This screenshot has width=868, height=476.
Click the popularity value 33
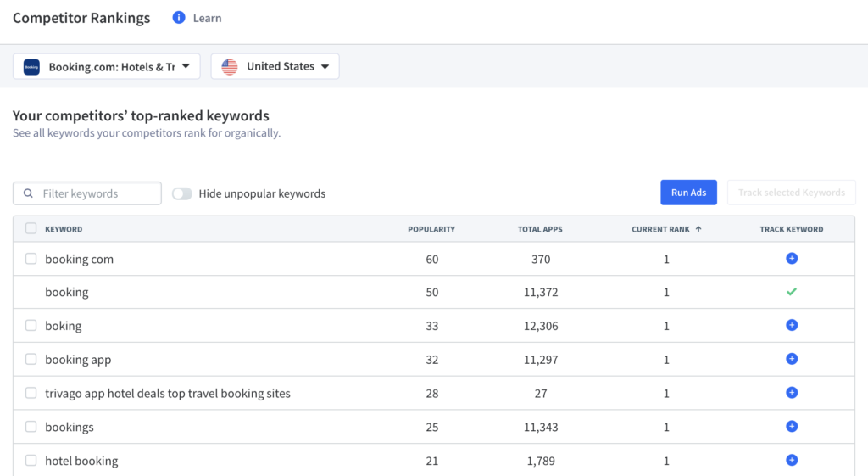click(x=431, y=326)
